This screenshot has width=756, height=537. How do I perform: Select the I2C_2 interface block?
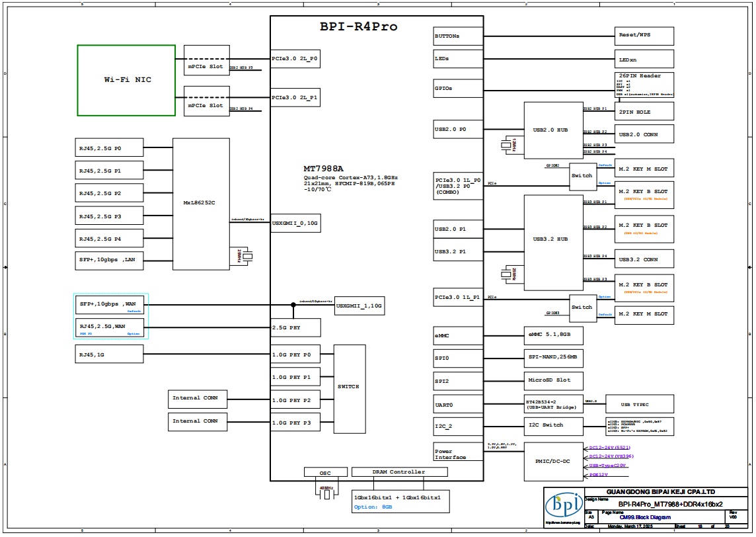click(x=458, y=427)
